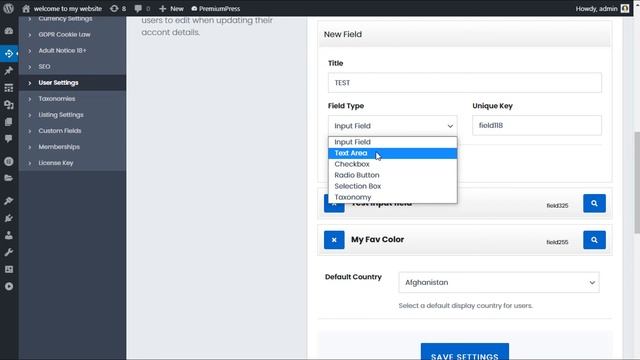Click the field255 key label
The width and height of the screenshot is (640, 360).
click(x=557, y=242)
